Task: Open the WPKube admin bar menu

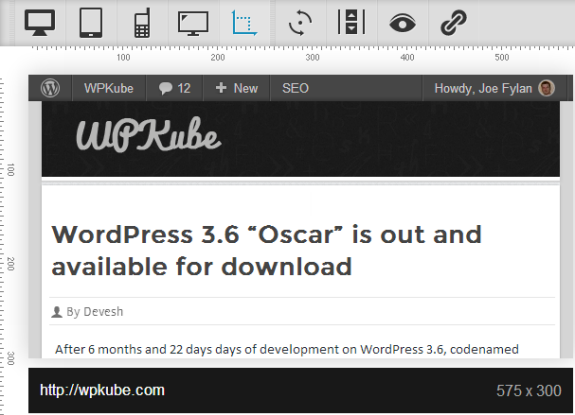Action: (x=109, y=88)
